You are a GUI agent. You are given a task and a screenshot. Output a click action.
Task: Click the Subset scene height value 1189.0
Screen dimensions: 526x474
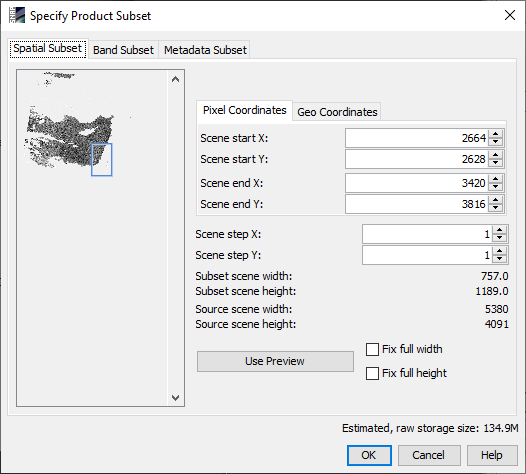tap(492, 291)
